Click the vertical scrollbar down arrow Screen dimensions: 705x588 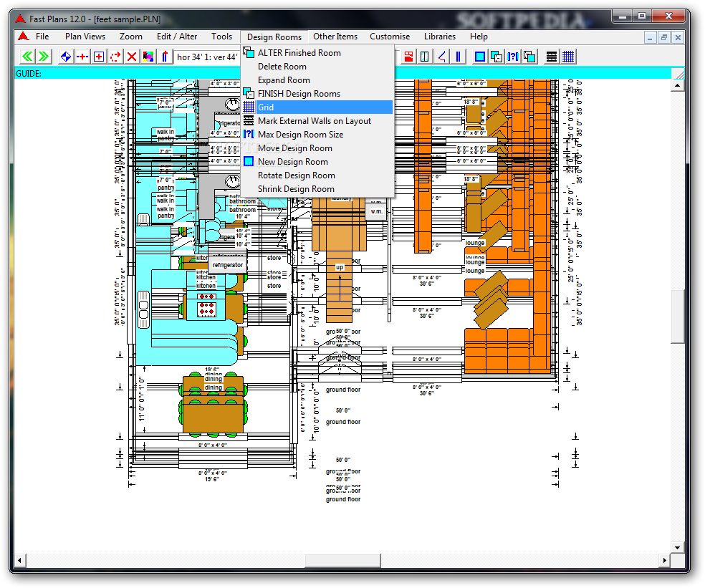pyautogui.click(x=678, y=548)
